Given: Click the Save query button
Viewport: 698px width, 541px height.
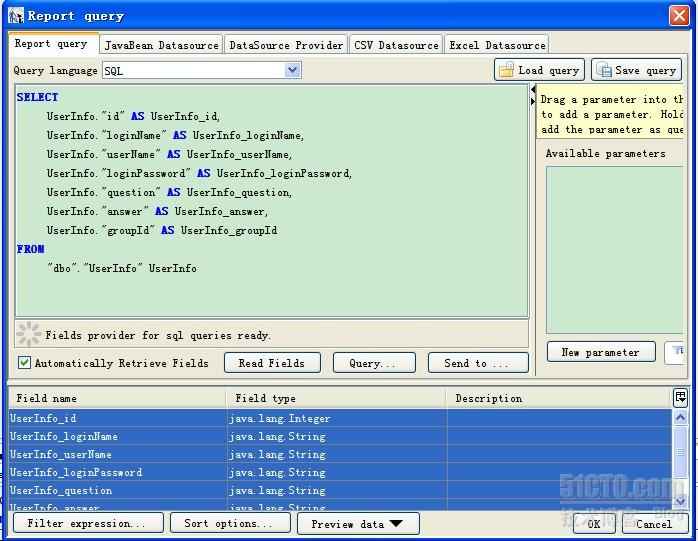Looking at the screenshot, I should click(637, 70).
